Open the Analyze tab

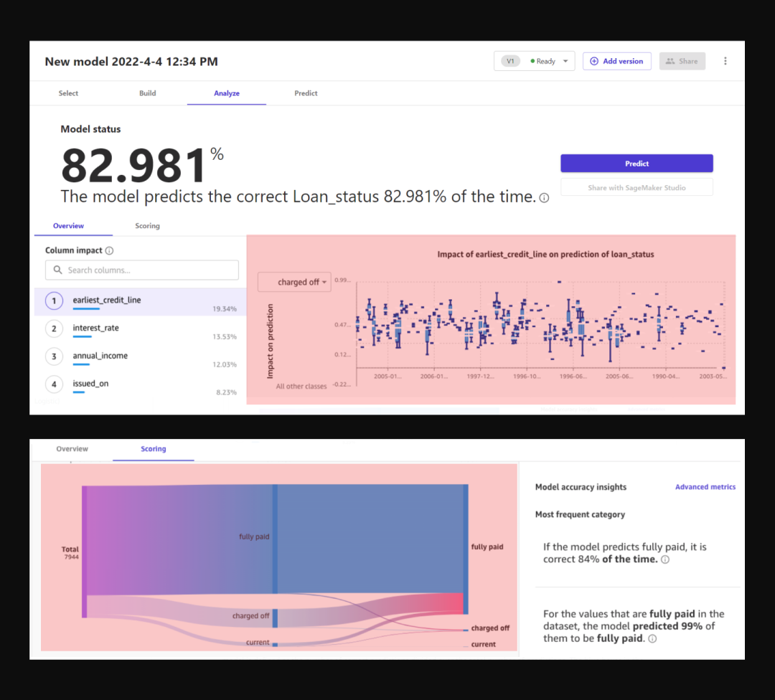click(226, 93)
